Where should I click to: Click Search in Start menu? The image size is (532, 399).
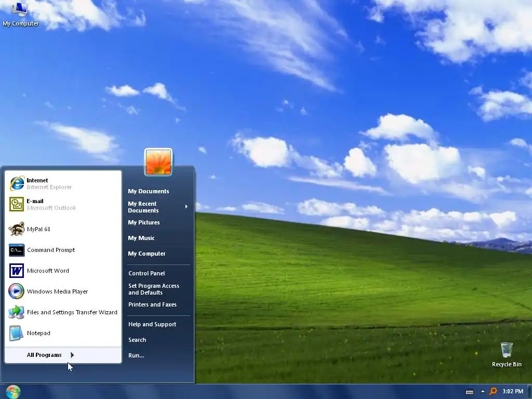coord(137,340)
